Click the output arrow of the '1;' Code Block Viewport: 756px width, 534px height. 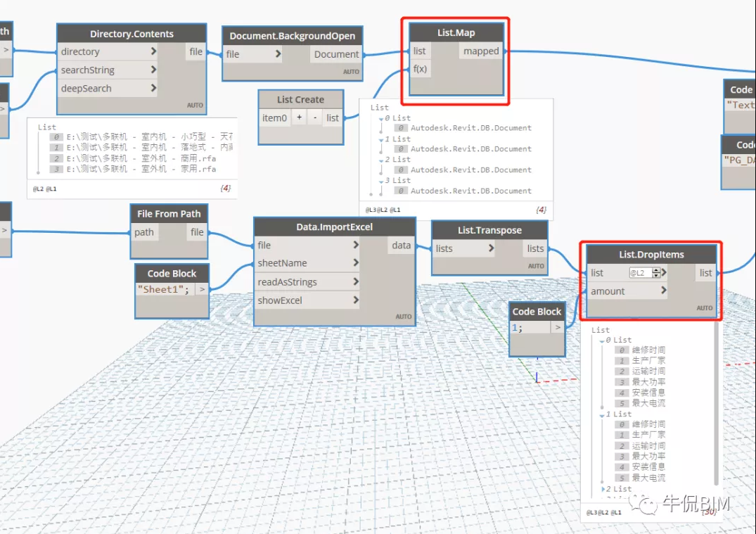(558, 327)
